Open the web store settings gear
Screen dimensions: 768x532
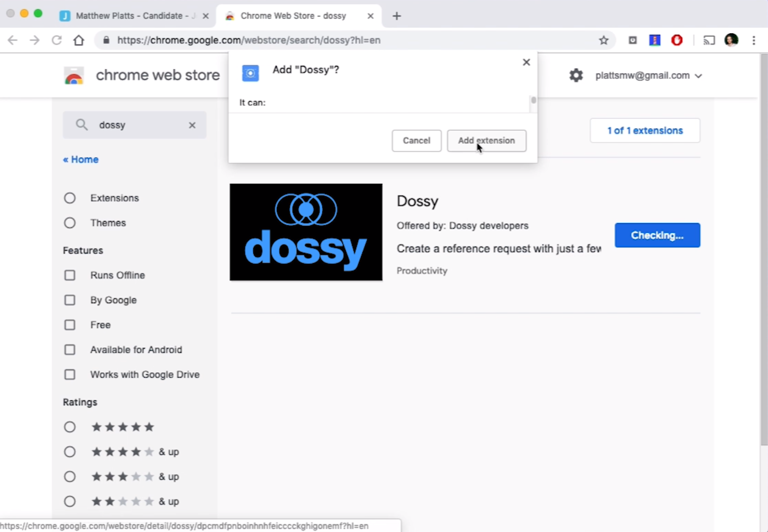coord(576,75)
